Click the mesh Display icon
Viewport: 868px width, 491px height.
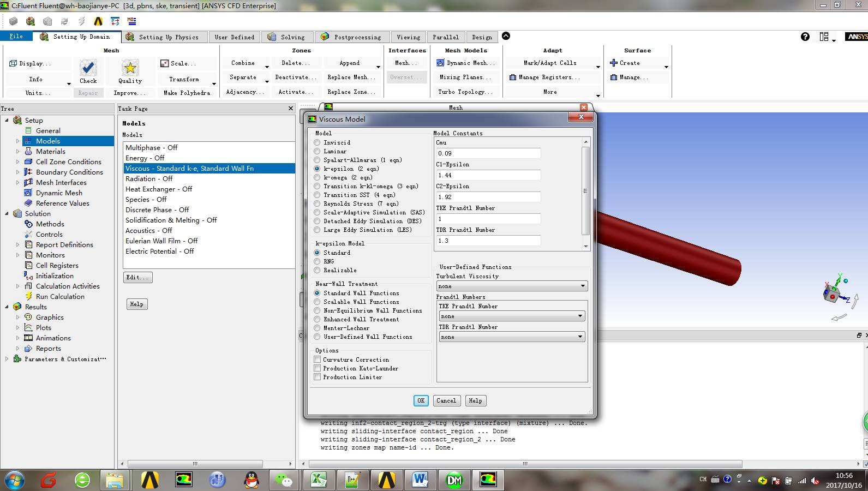point(13,63)
